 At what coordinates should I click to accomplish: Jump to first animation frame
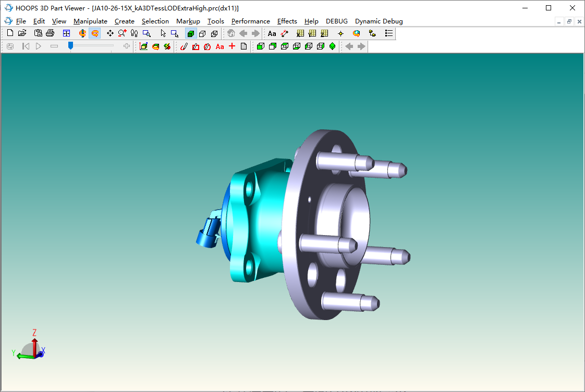pyautogui.click(x=26, y=46)
